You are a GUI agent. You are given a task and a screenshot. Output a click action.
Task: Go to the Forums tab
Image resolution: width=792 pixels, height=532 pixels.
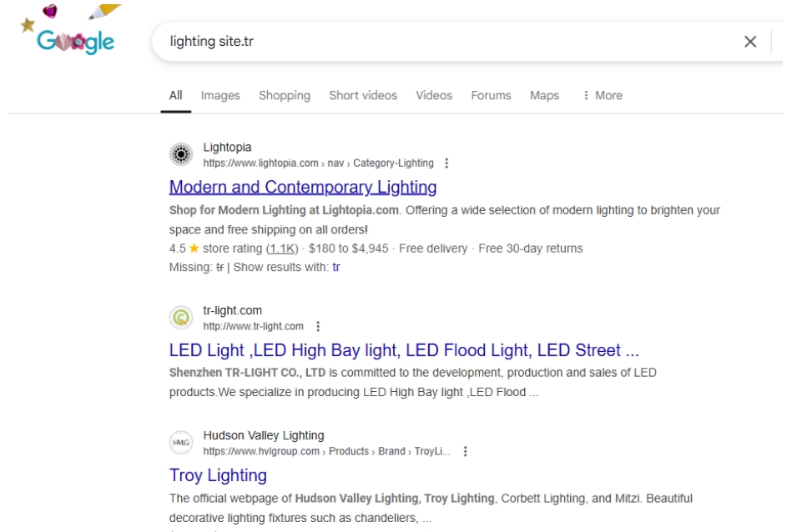tap(491, 95)
